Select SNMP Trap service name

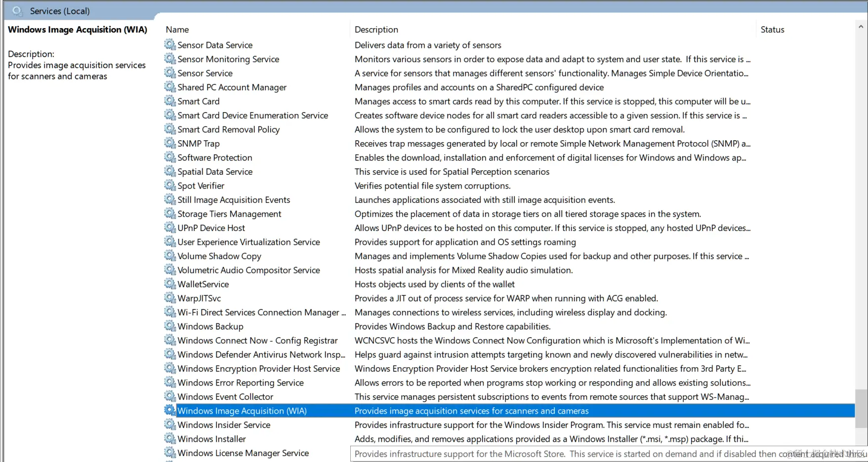199,144
